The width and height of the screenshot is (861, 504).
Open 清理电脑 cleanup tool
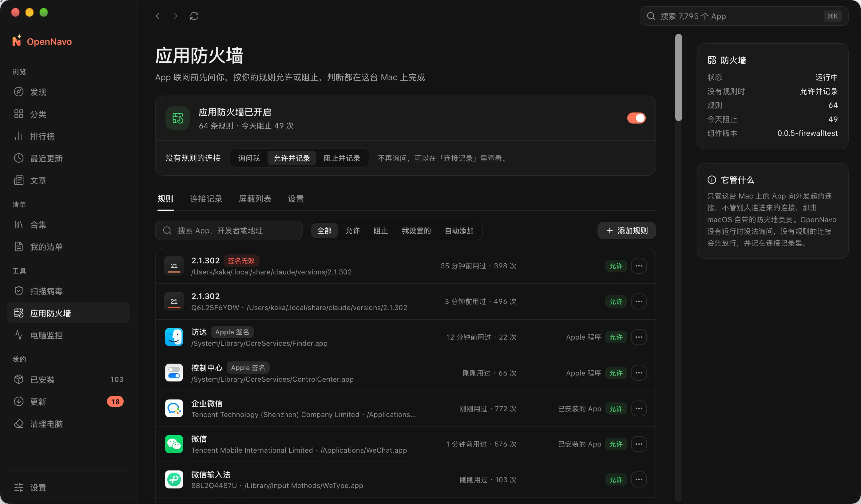pyautogui.click(x=68, y=424)
